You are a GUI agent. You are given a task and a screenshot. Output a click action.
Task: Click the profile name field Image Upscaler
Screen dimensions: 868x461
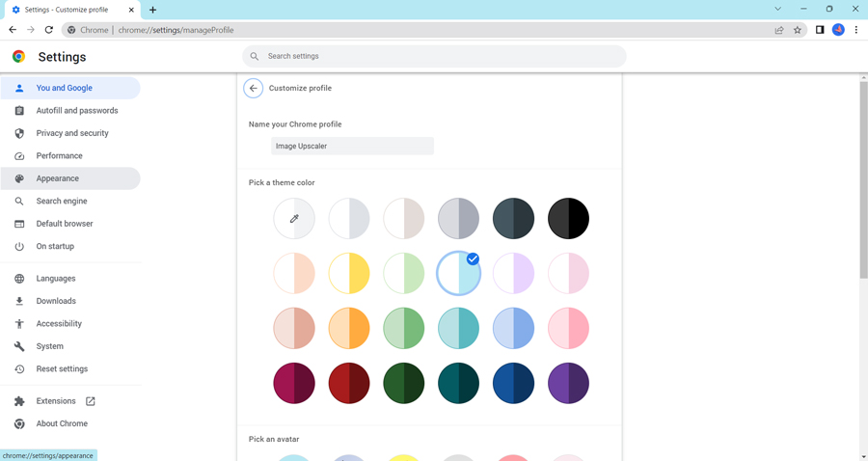pos(352,146)
